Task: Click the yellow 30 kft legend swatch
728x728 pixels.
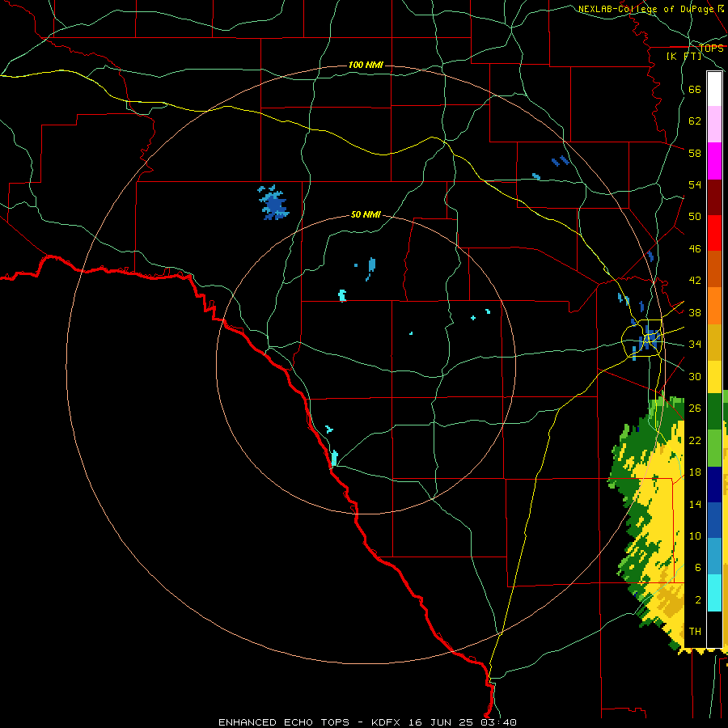Action: coord(714,377)
